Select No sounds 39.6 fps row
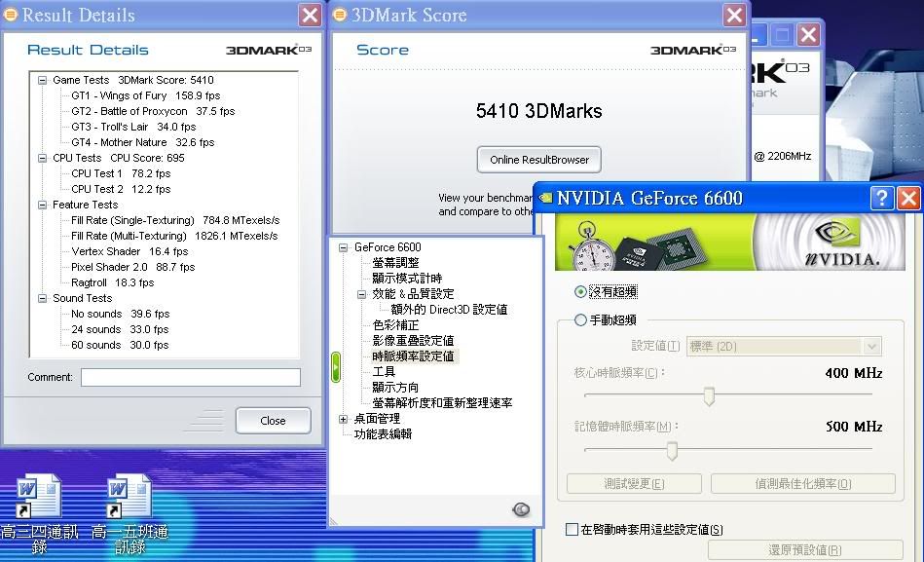924x562 pixels. click(x=120, y=314)
